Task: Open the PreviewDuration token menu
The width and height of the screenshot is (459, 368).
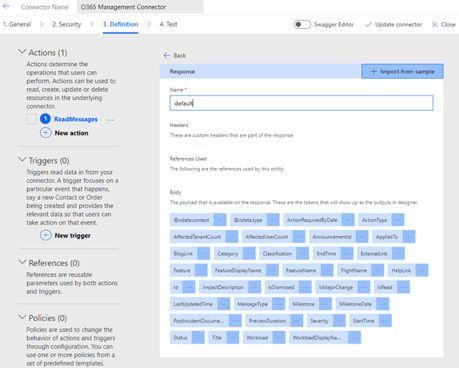Action: (x=296, y=321)
